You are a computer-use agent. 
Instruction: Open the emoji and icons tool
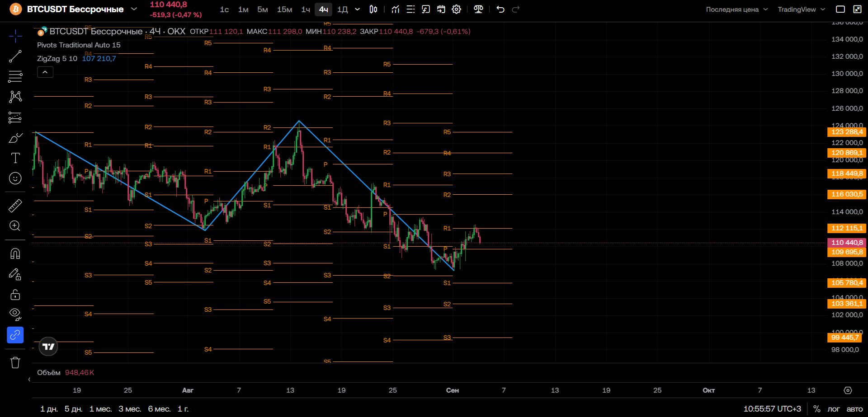(x=15, y=178)
